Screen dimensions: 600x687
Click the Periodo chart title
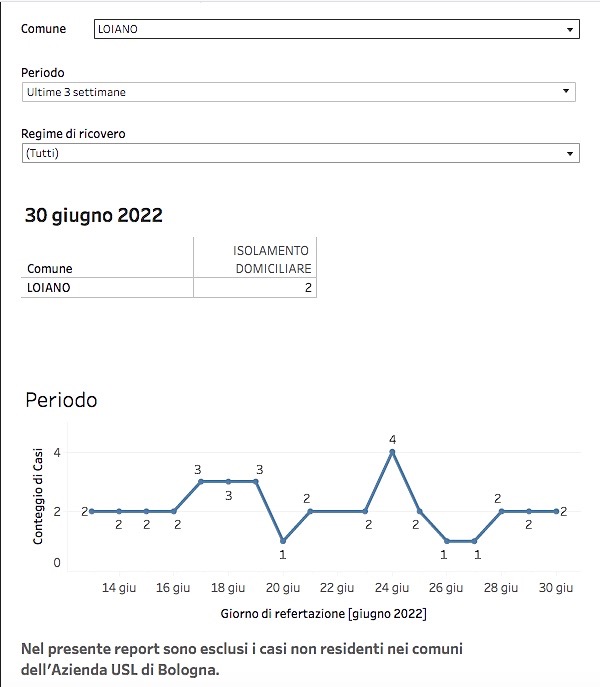61,400
